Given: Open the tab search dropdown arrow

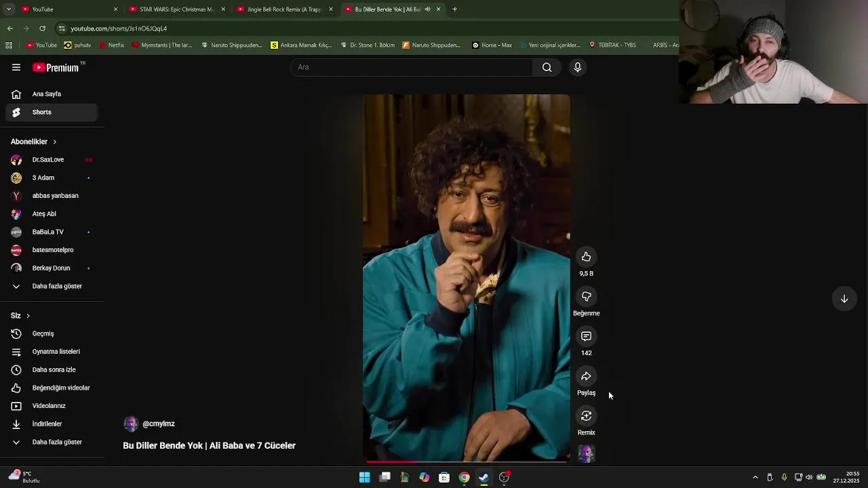Looking at the screenshot, I should (8, 9).
